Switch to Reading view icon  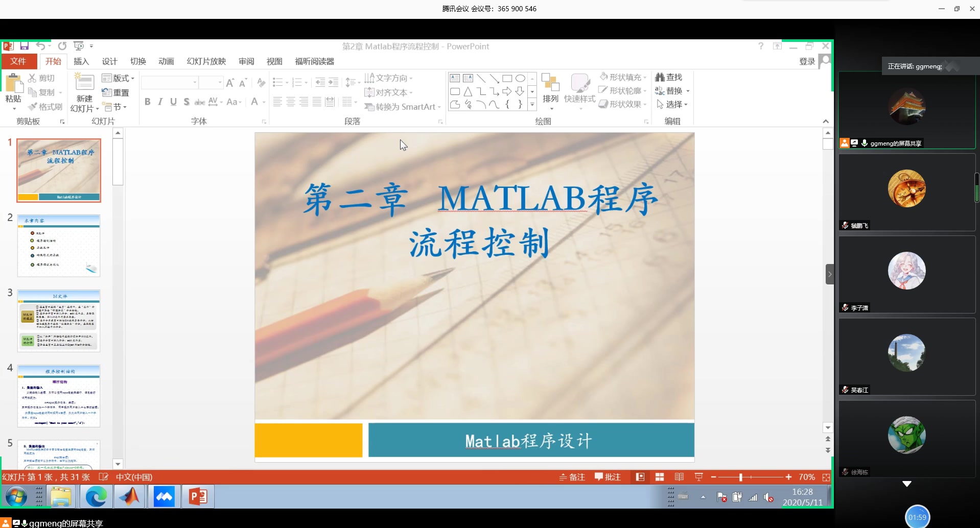tap(679, 477)
